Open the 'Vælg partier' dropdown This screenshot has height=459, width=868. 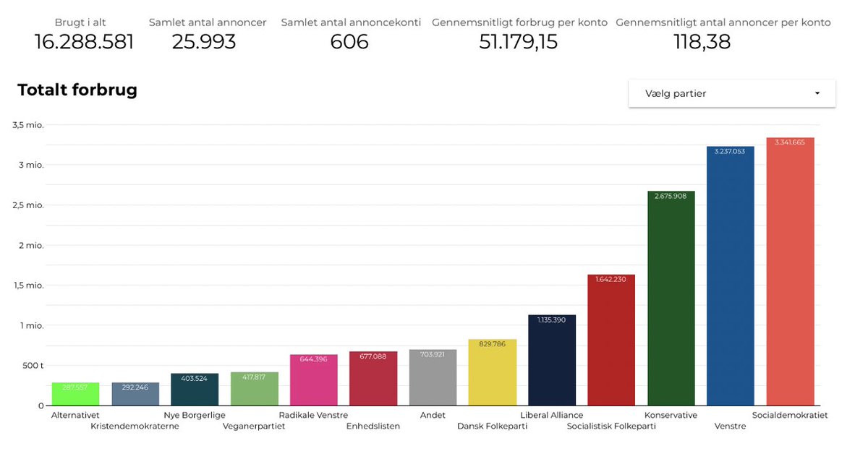point(732,93)
